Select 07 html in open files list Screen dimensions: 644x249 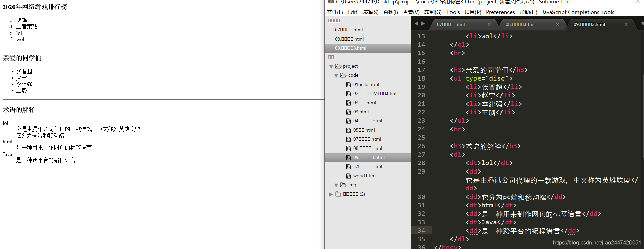tap(349, 30)
